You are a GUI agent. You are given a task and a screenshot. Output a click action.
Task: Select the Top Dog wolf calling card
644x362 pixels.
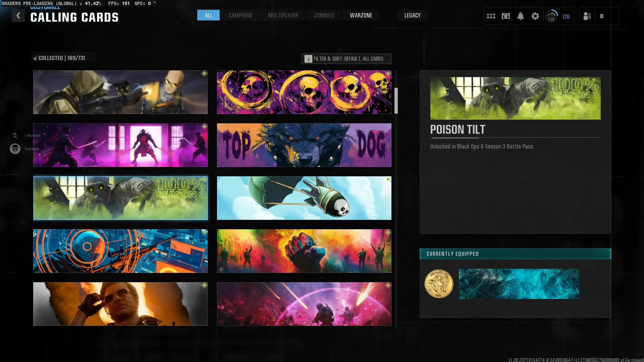(x=304, y=145)
